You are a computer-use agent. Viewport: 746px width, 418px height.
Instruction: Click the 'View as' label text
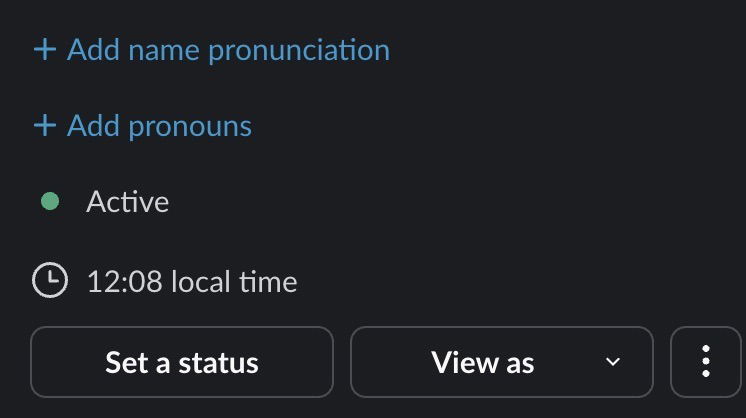(483, 362)
